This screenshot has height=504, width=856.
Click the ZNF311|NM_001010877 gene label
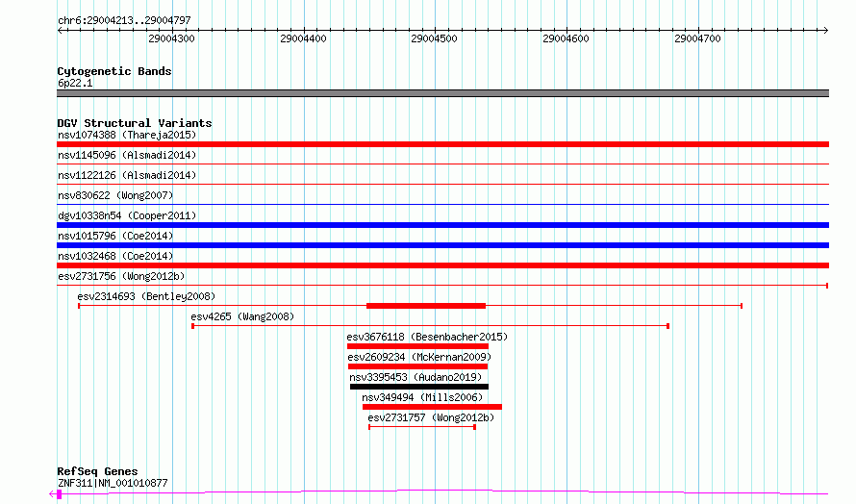pos(113,483)
